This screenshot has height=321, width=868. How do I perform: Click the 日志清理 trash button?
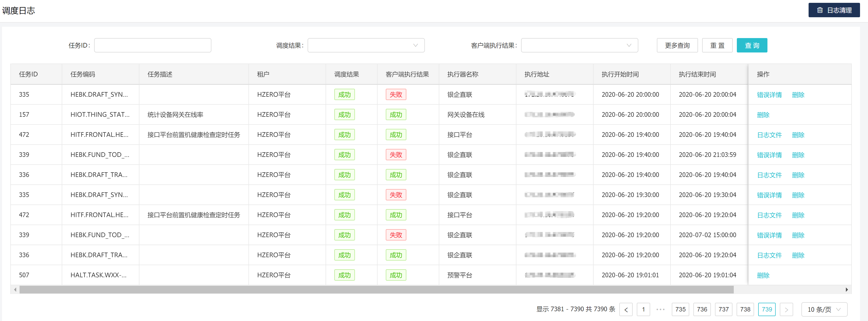pyautogui.click(x=834, y=10)
